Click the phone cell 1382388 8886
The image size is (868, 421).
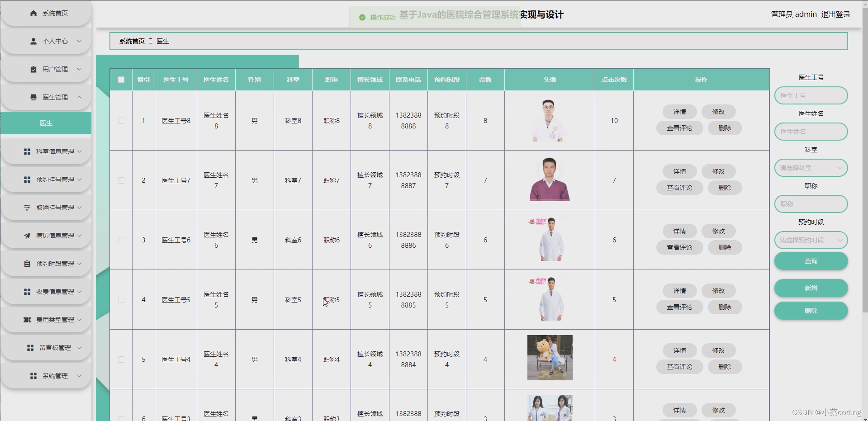[x=408, y=240]
